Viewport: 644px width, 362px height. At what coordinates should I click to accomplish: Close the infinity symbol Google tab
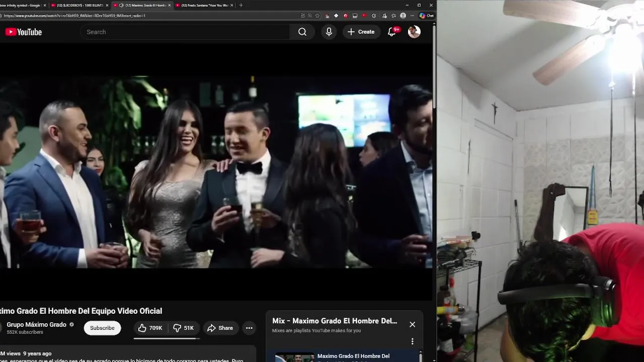pos(45,5)
